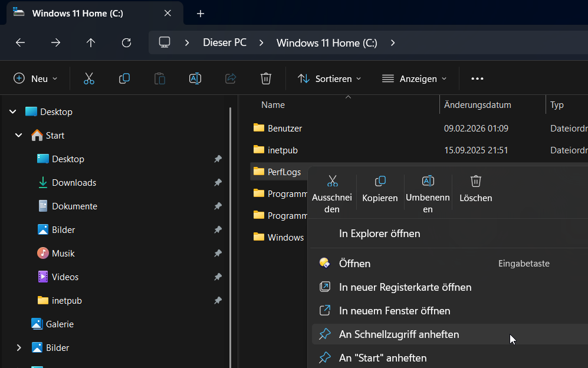Image resolution: width=588 pixels, height=368 pixels.
Task: Open Downloads in the sidebar
Action: [x=74, y=183]
